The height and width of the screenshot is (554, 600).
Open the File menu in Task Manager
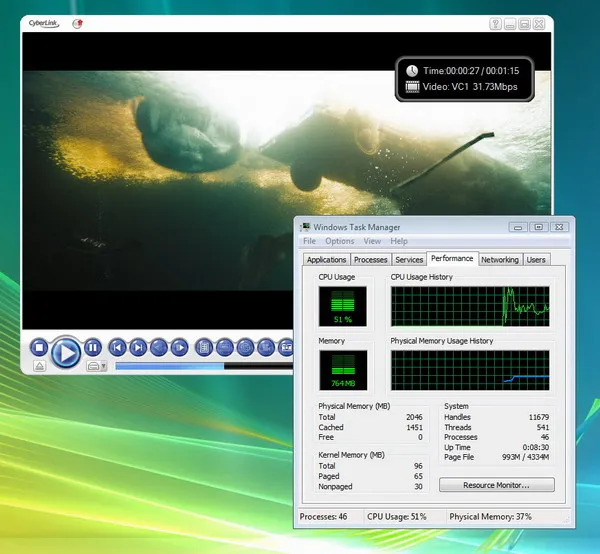pyautogui.click(x=309, y=241)
